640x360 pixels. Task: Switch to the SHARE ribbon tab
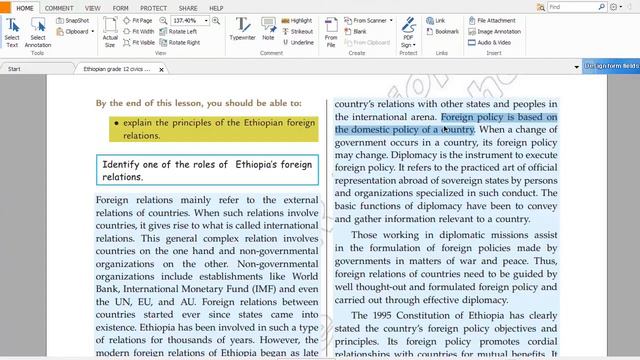[188, 8]
